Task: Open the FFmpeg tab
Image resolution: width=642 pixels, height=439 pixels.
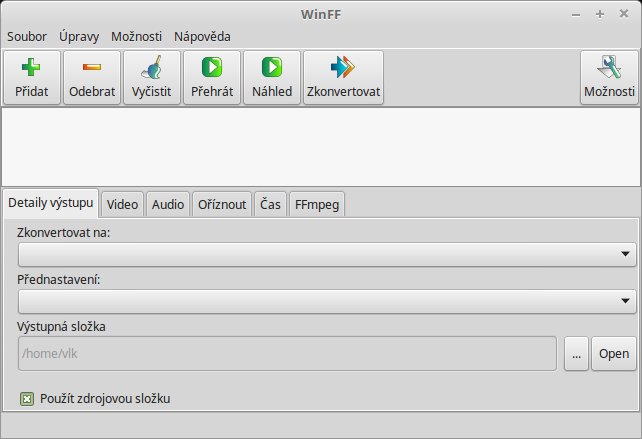Action: (318, 205)
